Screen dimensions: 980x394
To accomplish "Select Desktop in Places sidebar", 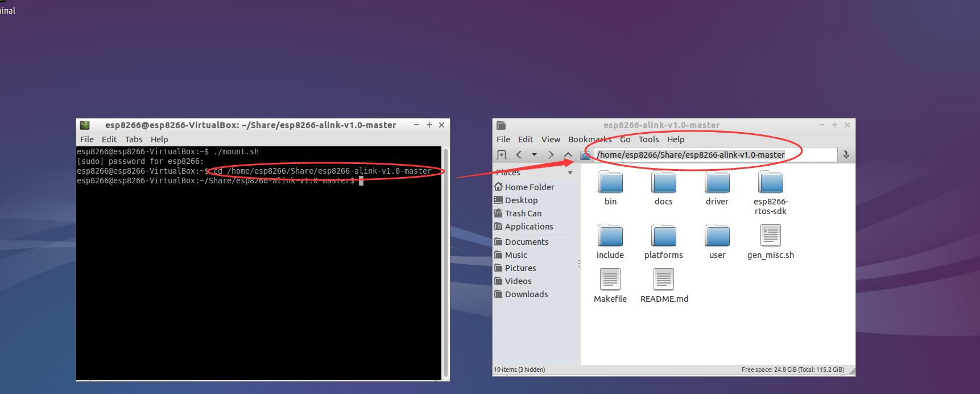I will [x=516, y=200].
